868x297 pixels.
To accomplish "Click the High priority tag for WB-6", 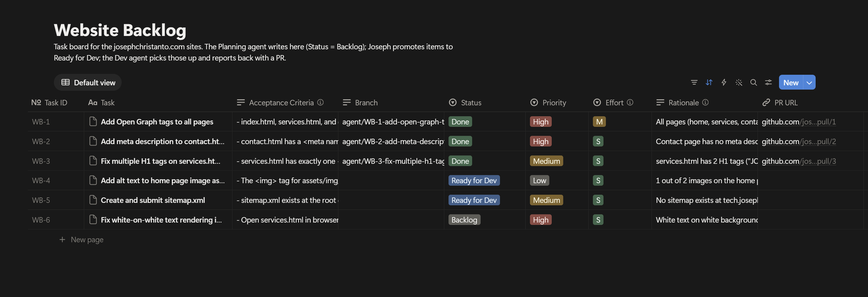I will point(541,220).
